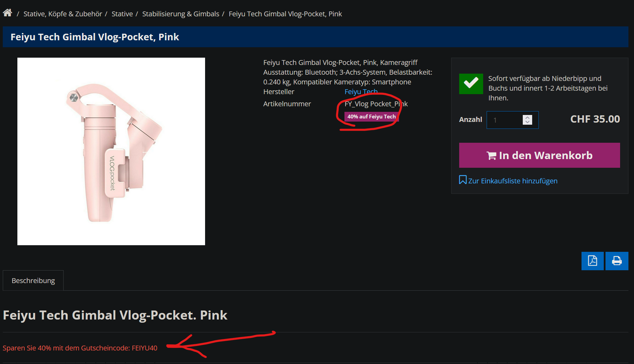The width and height of the screenshot is (634, 364).
Task: Go to Stative, Köpfe & Zubehör breadcrumb
Action: pyautogui.click(x=63, y=14)
